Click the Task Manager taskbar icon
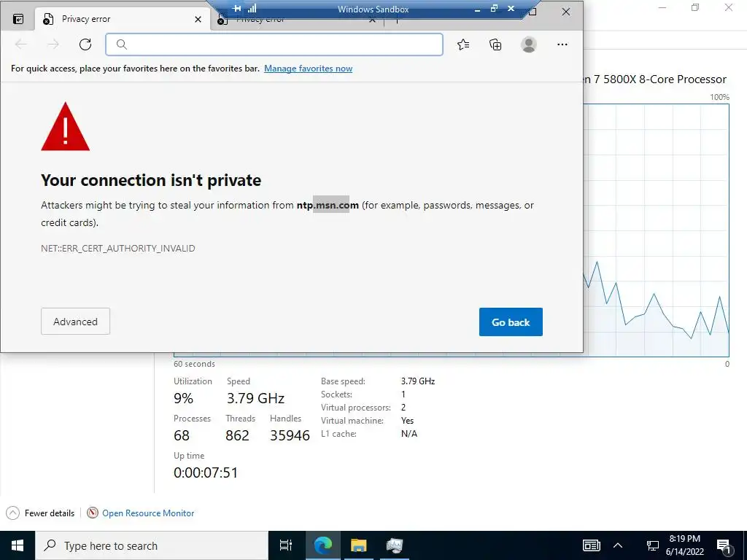Image resolution: width=747 pixels, height=560 pixels. 395,545
